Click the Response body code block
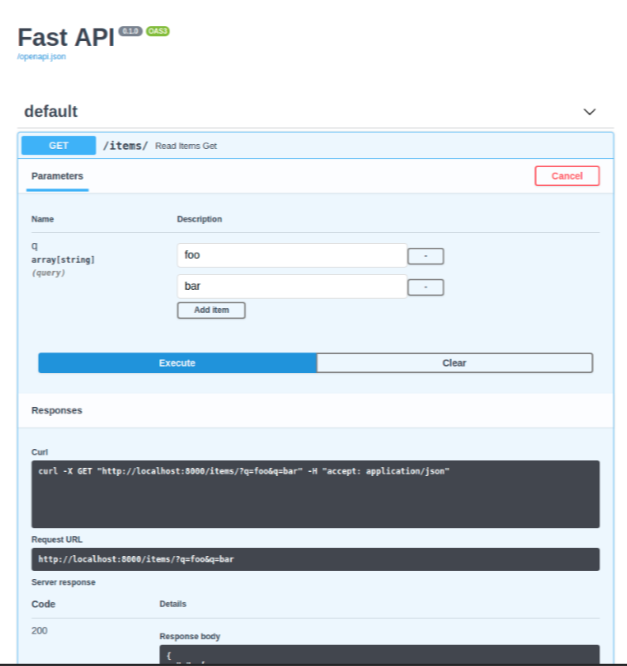 click(x=379, y=654)
